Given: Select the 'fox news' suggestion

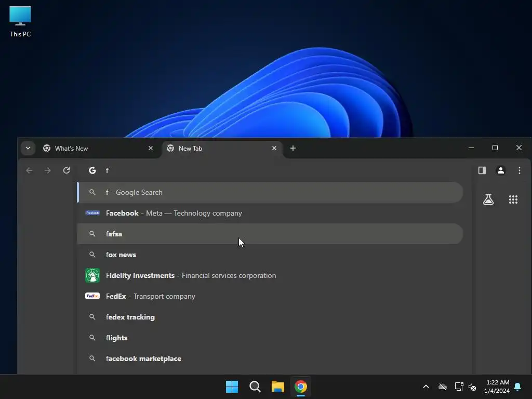Looking at the screenshot, I should pos(270,255).
